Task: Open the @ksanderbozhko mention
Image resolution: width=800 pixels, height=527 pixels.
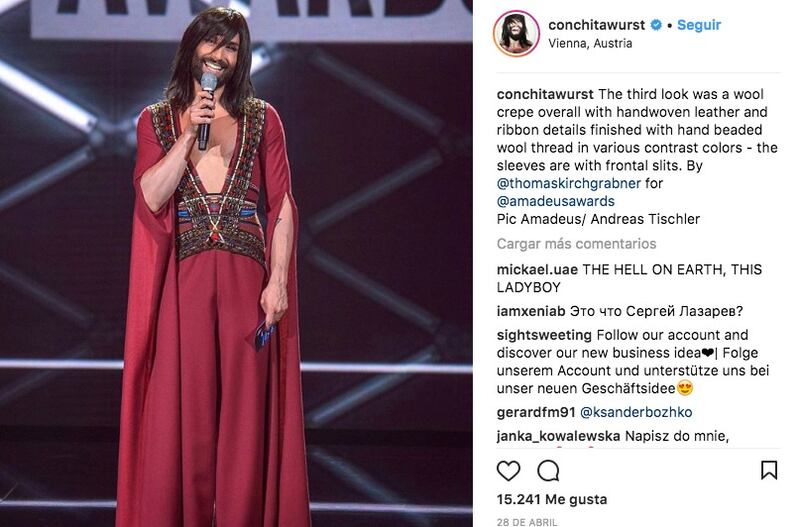Action: pyautogui.click(x=636, y=412)
